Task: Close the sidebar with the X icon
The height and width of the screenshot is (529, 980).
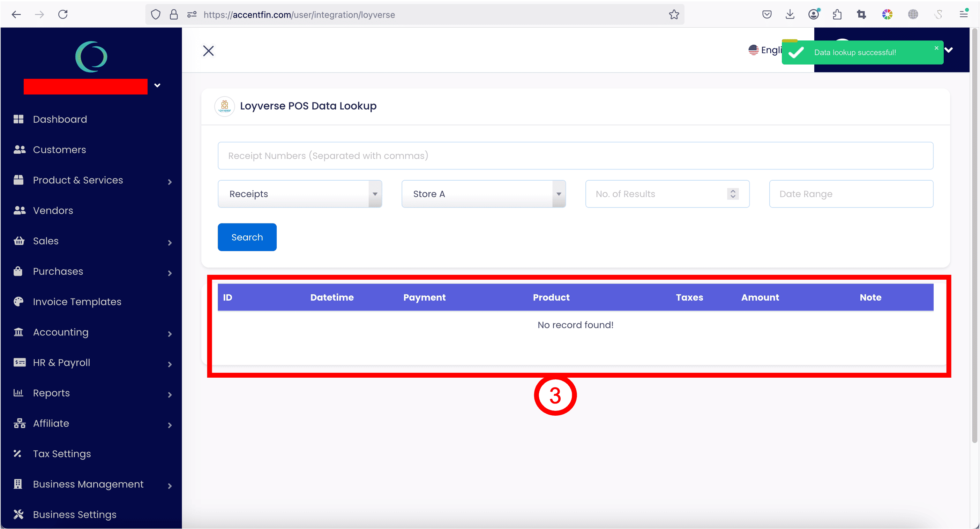Action: click(x=209, y=51)
